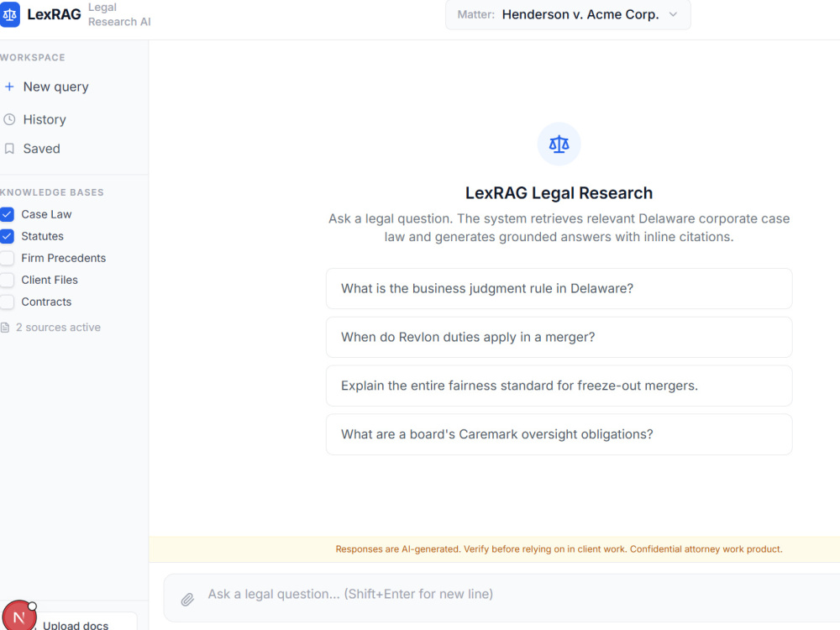Click the red N user avatar
Image resolution: width=840 pixels, height=630 pixels.
click(x=18, y=616)
